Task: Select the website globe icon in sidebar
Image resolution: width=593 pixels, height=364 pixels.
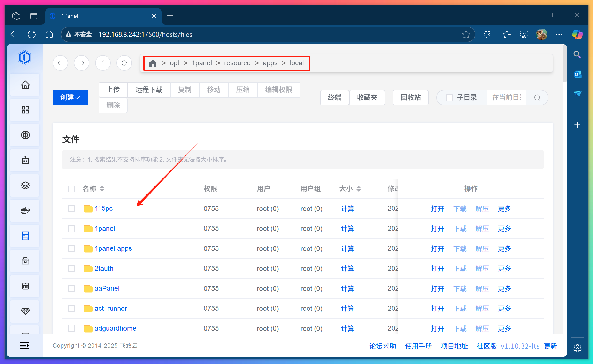Action: click(x=25, y=135)
